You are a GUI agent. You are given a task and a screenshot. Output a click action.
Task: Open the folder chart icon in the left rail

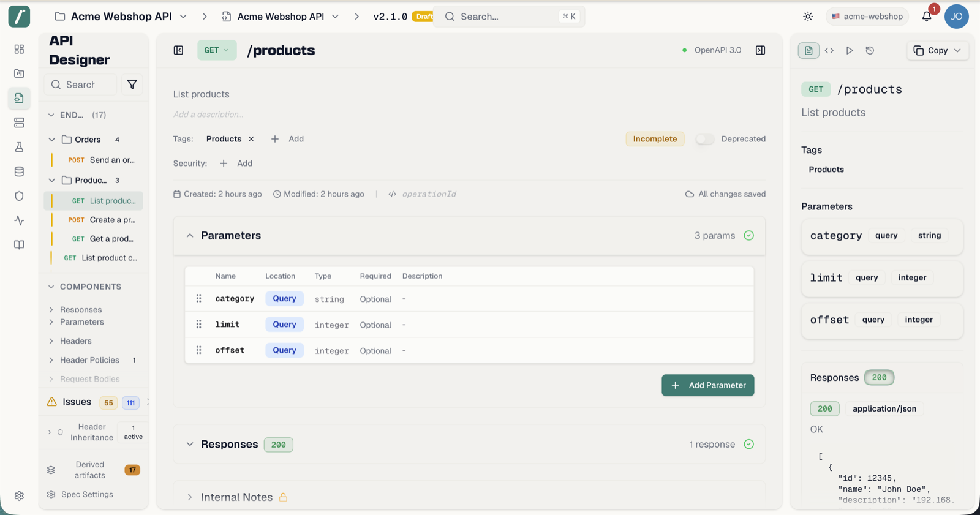tap(19, 73)
